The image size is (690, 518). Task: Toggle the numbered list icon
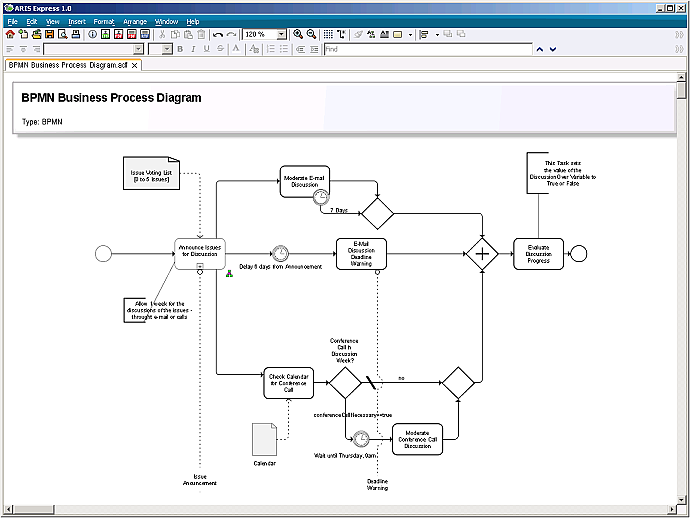271,49
